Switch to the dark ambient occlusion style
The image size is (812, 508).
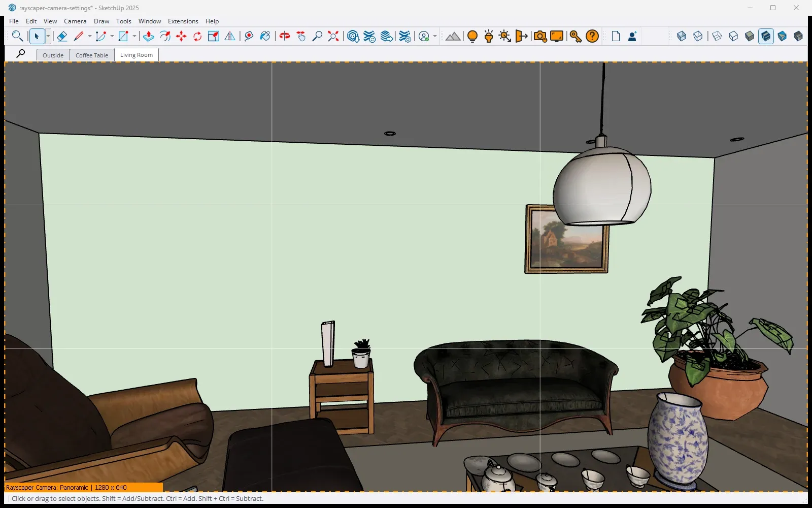click(x=798, y=36)
